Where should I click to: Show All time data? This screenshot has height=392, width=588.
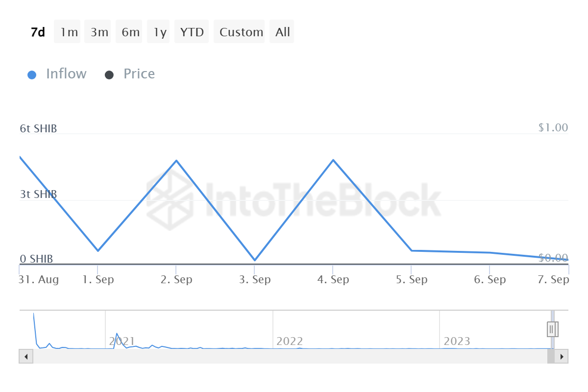(282, 32)
